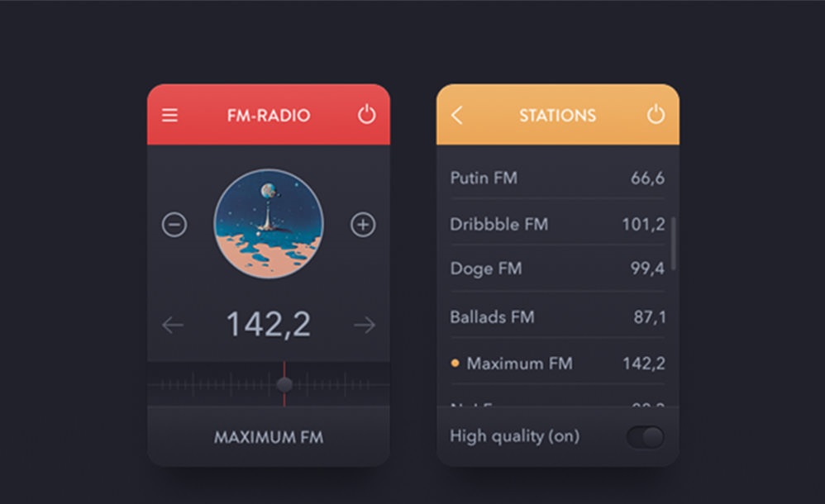Click the stations list scrollbar

(674, 243)
